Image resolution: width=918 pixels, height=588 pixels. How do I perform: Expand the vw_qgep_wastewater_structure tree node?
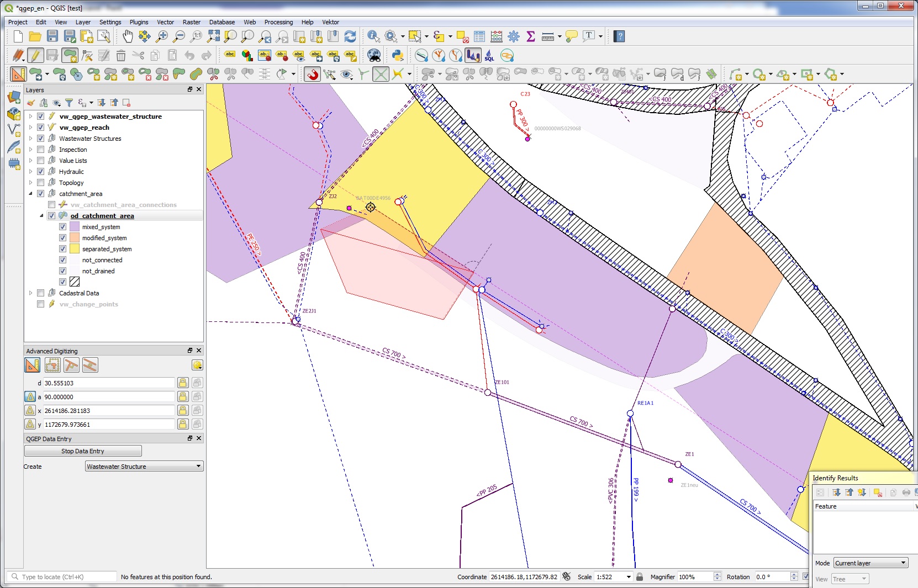click(30, 116)
